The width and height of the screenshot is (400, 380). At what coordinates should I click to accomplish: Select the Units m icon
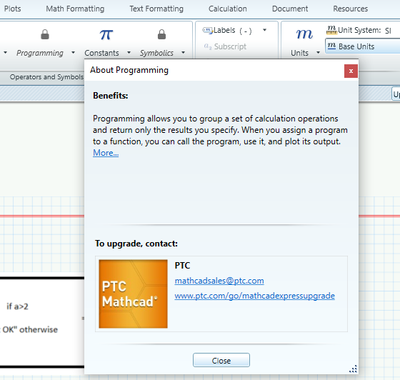coord(304,34)
